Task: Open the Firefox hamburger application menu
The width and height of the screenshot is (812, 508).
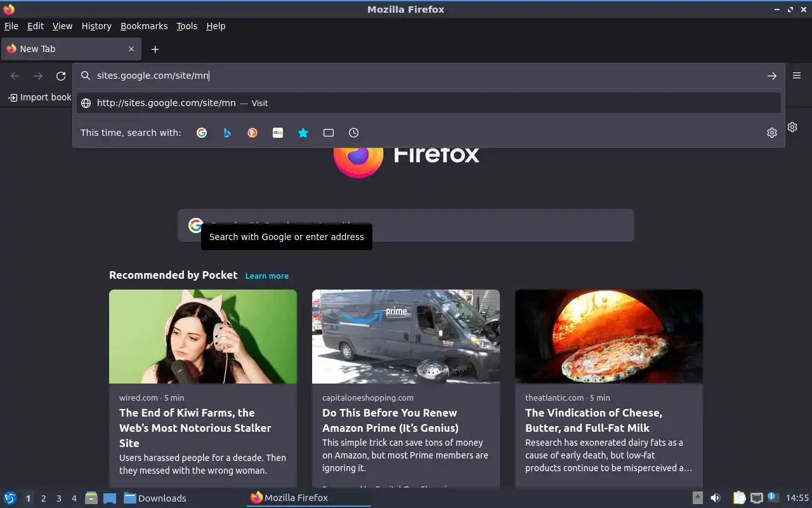Action: [797, 76]
